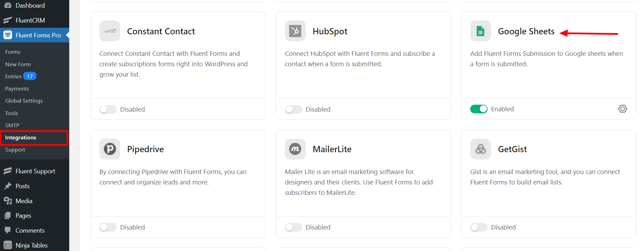Toggle the GetGist integration switch
Screen dimensions: 644x251
(x=478, y=227)
